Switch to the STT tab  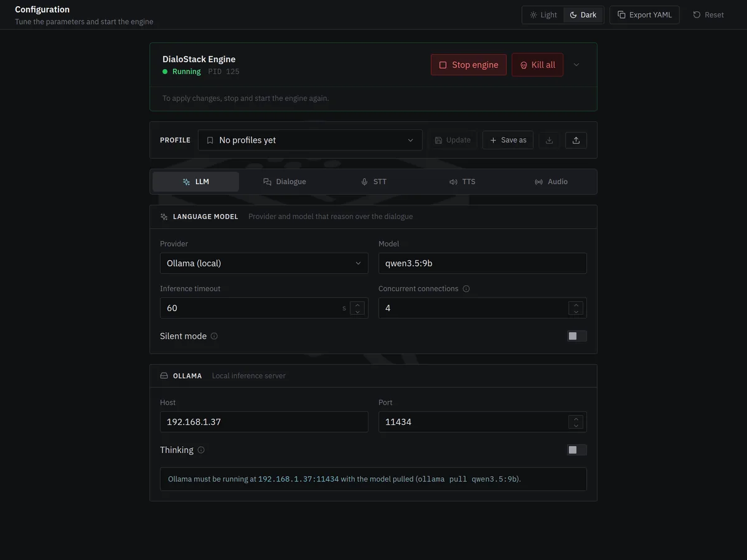[x=374, y=182]
